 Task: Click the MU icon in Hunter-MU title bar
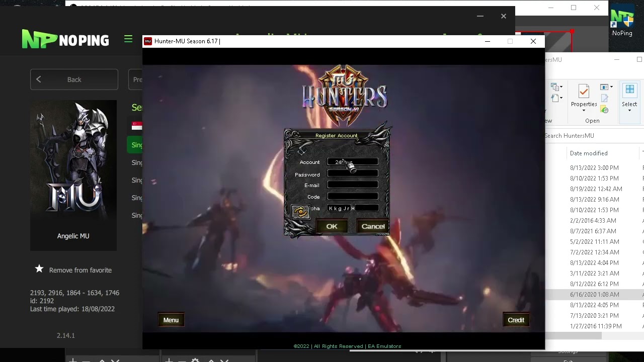(x=148, y=41)
